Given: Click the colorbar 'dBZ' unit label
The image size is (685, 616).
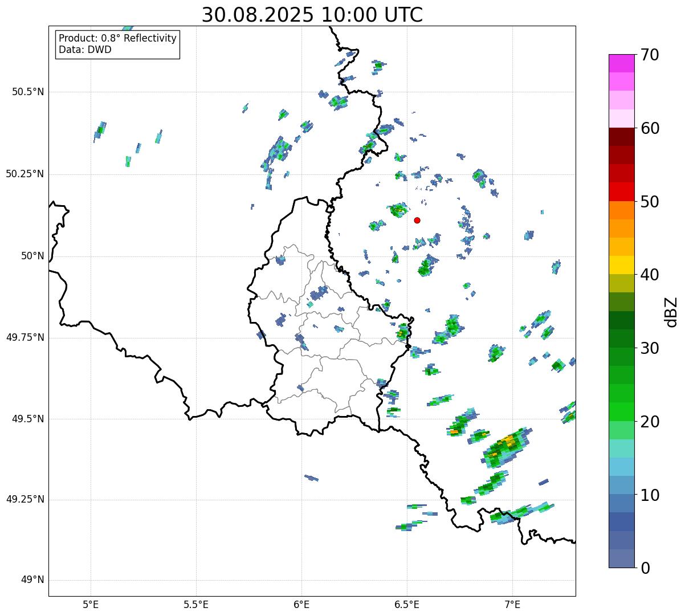Looking at the screenshot, I should [671, 311].
